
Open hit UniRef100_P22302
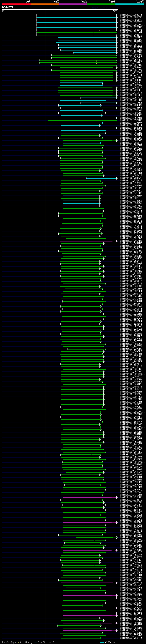[131, 72]
